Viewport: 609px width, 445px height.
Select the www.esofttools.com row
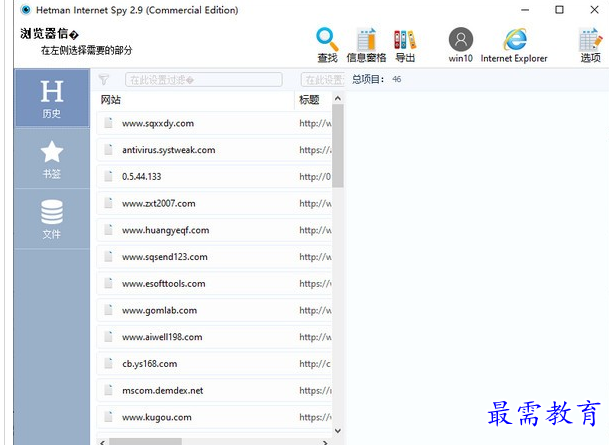[x=214, y=283]
